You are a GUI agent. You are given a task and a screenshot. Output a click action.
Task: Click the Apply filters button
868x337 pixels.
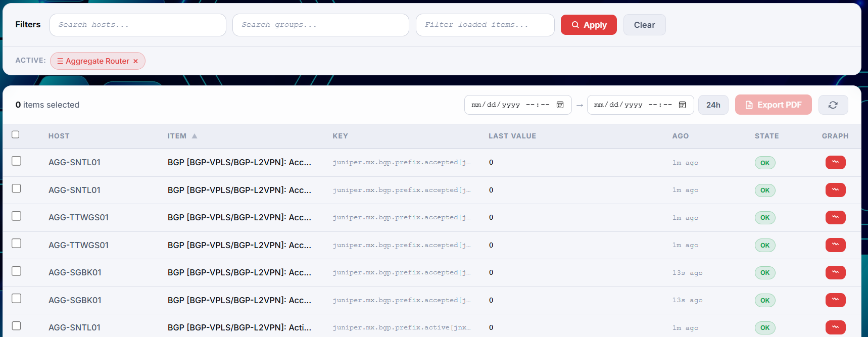pyautogui.click(x=589, y=25)
